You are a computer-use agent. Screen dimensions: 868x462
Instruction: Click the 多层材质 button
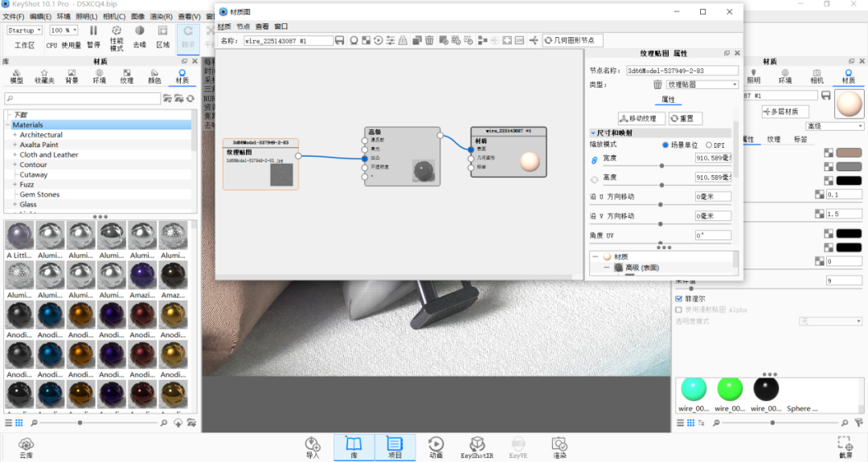(x=785, y=112)
